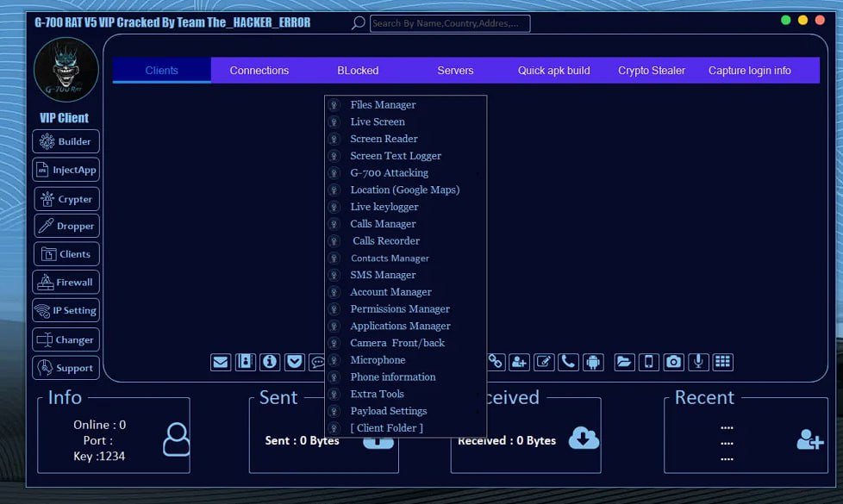The height and width of the screenshot is (504, 843).
Task: Open the Dropper sidebar button
Action: point(66,226)
